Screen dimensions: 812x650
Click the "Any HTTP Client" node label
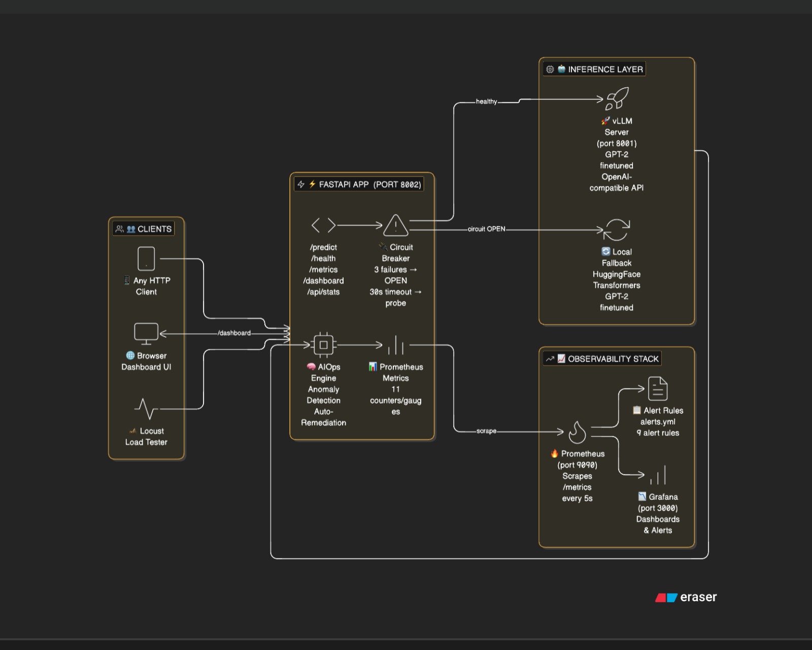(146, 286)
